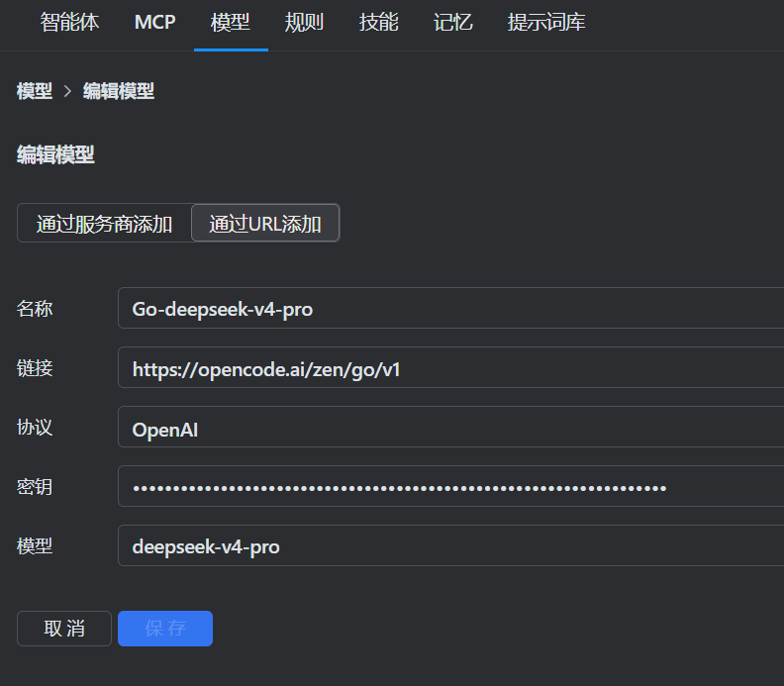Click the 密钥 label
This screenshot has height=686, width=784.
pyautogui.click(x=35, y=486)
